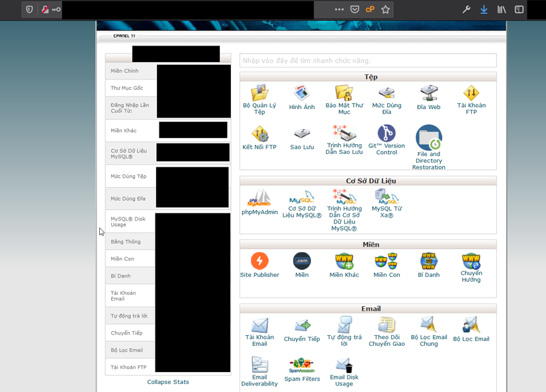Image resolution: width=546 pixels, height=392 pixels.
Task: Collapse the Miền section header
Action: point(368,245)
